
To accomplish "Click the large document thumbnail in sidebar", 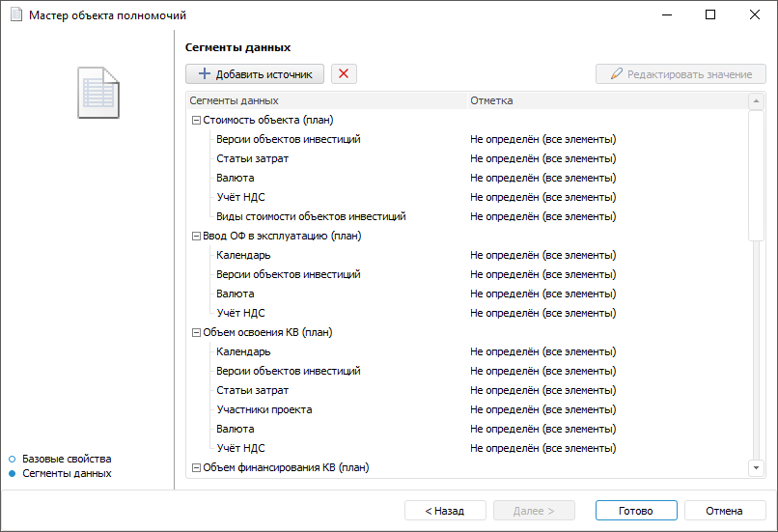I will [97, 93].
